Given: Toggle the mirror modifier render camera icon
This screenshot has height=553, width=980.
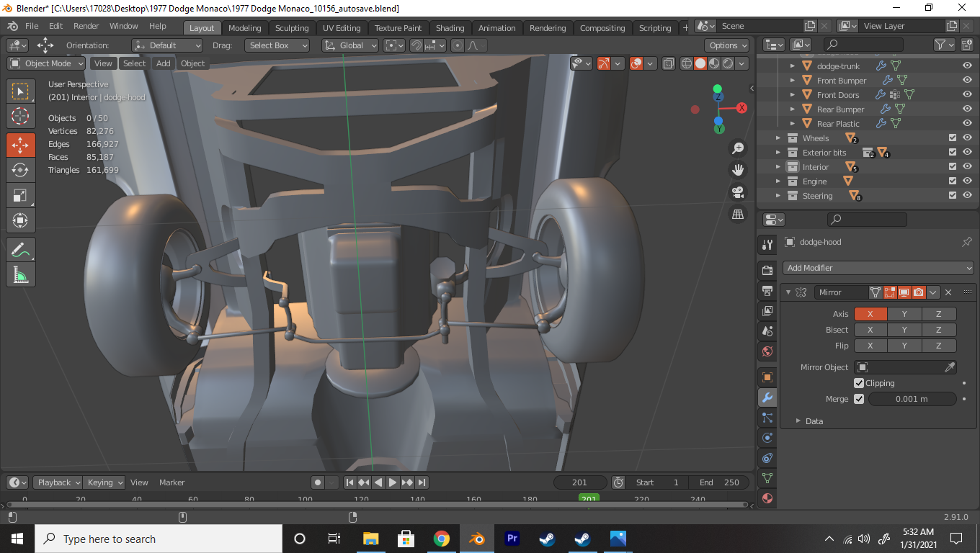Looking at the screenshot, I should click(918, 292).
